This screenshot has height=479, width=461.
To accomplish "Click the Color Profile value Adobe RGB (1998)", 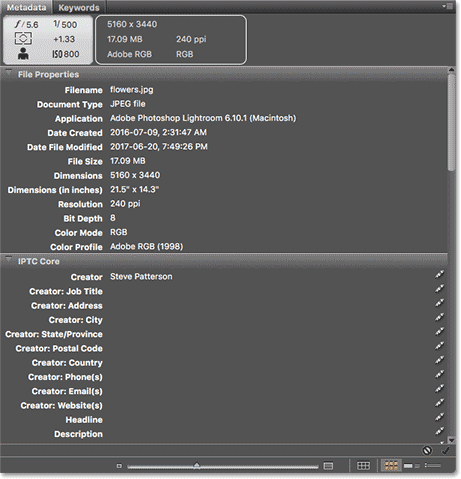I will 147,247.
